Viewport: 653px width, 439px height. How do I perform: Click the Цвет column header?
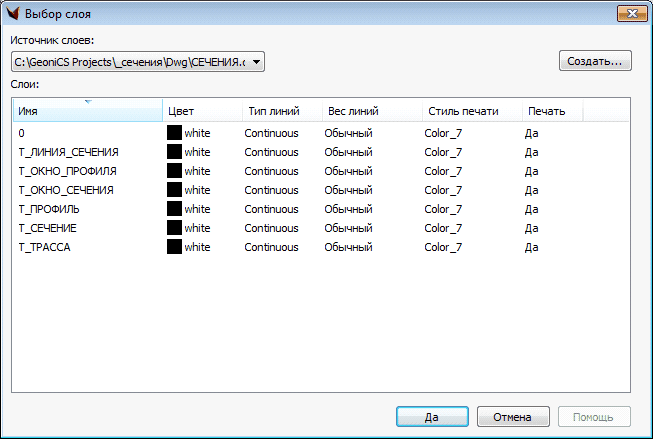pos(202,111)
